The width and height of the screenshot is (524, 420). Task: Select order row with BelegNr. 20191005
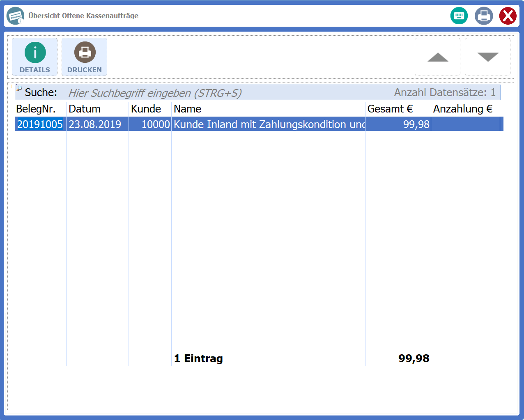pyautogui.click(x=40, y=124)
